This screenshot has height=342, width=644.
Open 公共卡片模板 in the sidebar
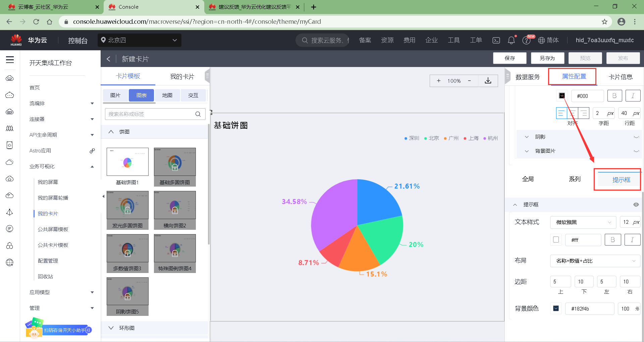click(x=53, y=245)
